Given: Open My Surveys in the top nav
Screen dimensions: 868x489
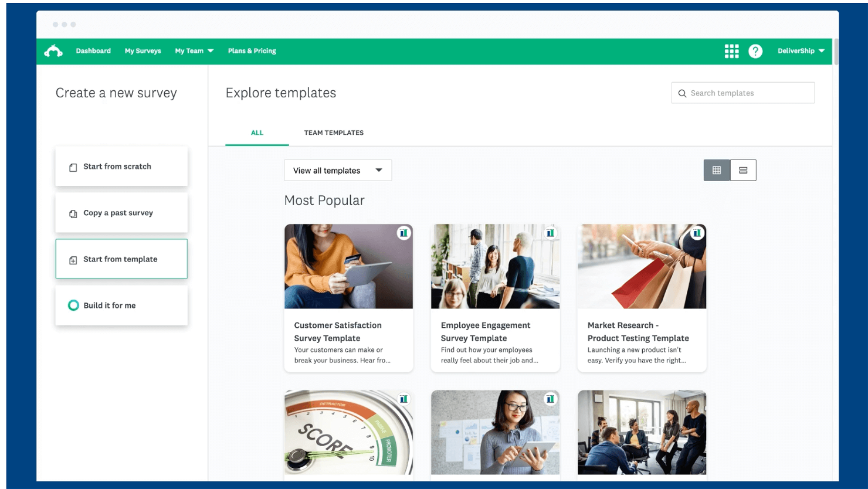Looking at the screenshot, I should [143, 51].
